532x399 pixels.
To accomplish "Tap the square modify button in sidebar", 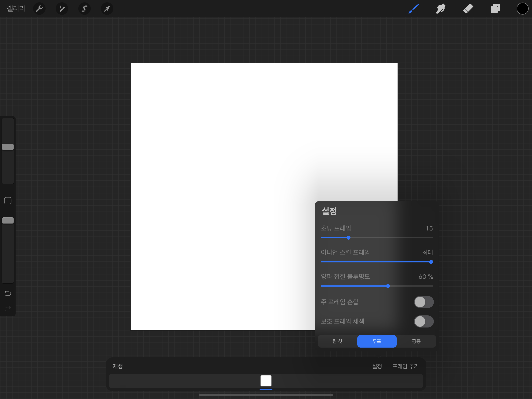I will [8, 201].
